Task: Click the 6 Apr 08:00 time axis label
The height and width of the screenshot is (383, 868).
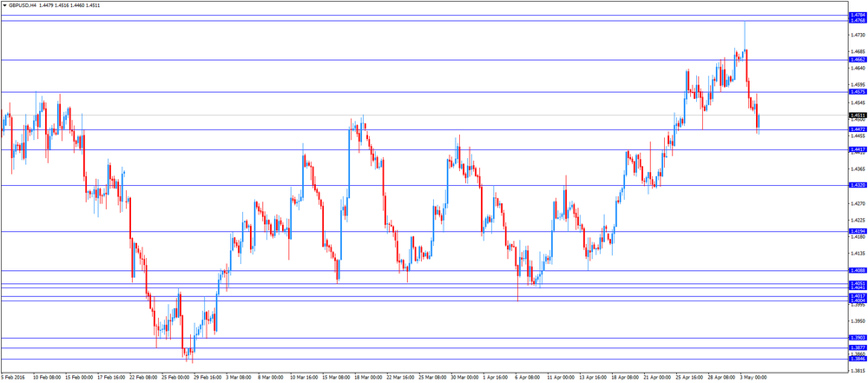Action: [529, 378]
